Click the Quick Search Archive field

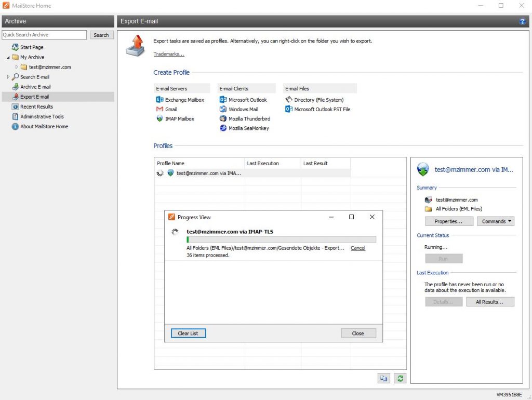(44, 35)
